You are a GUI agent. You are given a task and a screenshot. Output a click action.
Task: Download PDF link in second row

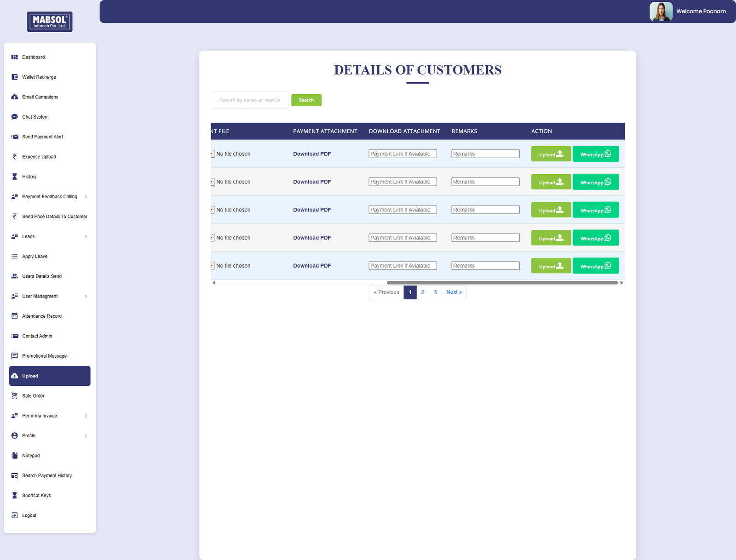pos(312,182)
